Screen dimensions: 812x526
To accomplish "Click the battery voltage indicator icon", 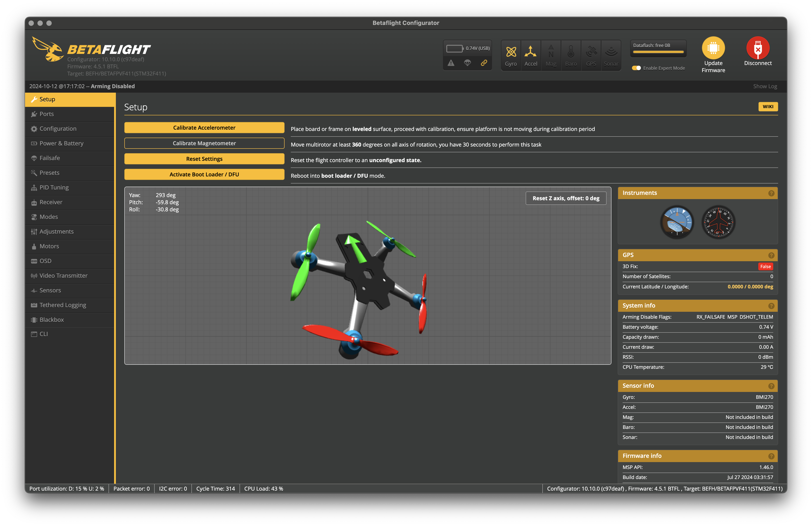I will [455, 48].
